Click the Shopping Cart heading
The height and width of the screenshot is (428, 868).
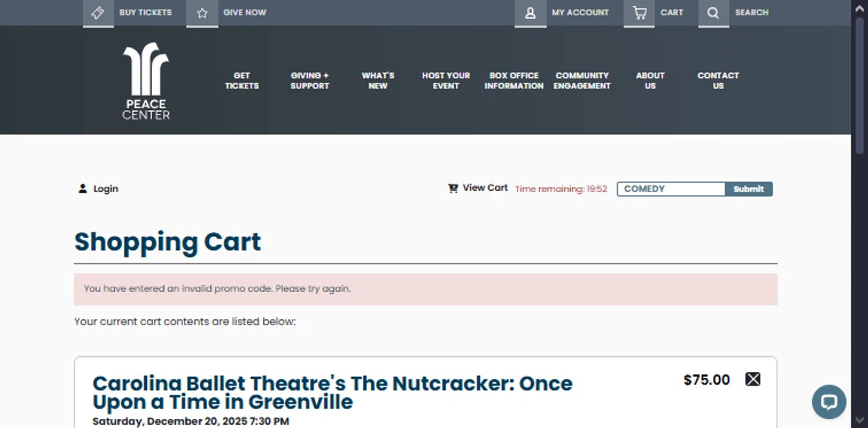click(x=168, y=242)
